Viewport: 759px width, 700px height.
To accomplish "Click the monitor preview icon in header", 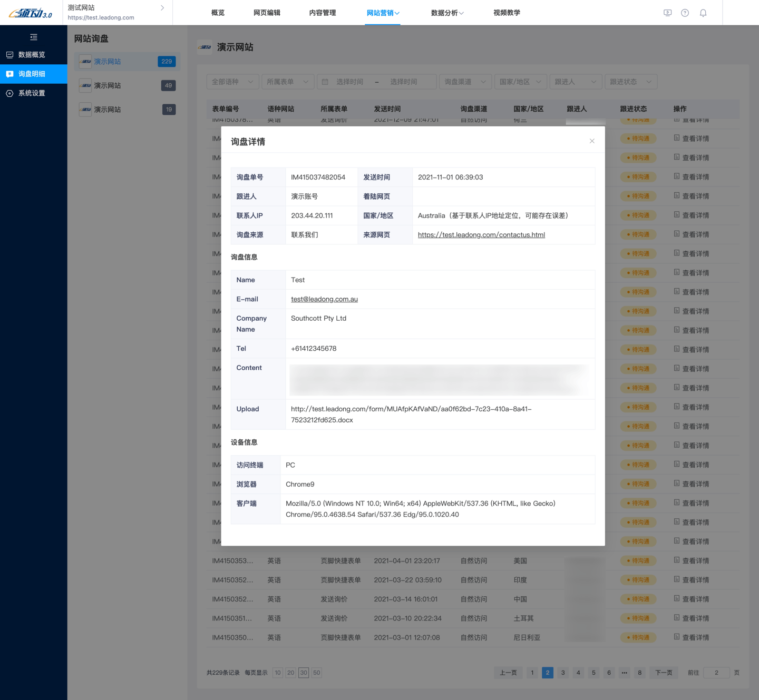I will [x=667, y=13].
